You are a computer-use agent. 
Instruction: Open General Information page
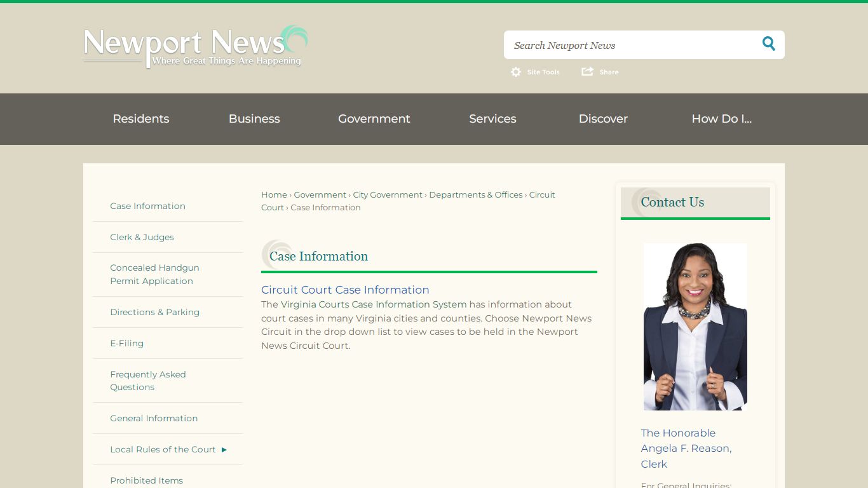click(154, 418)
